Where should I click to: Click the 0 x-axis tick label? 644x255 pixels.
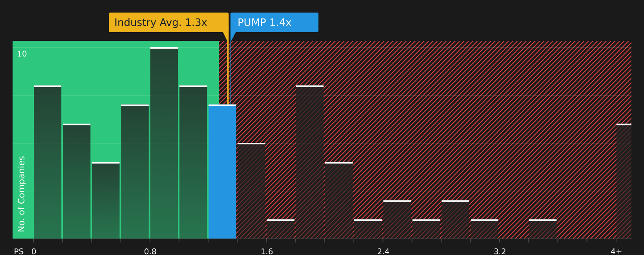click(34, 251)
